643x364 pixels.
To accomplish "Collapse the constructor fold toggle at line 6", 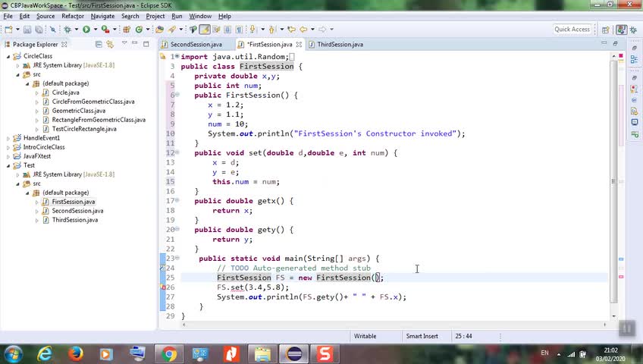I will pos(177,95).
